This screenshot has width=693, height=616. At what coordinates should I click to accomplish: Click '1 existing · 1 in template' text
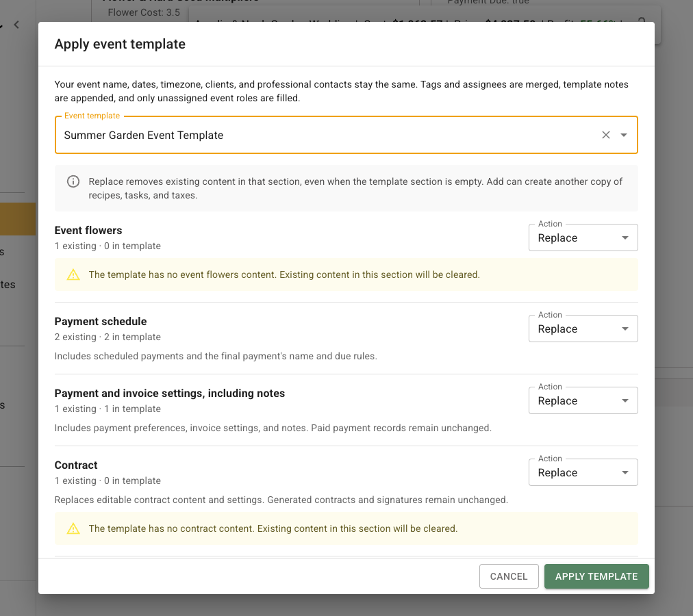[x=108, y=409]
